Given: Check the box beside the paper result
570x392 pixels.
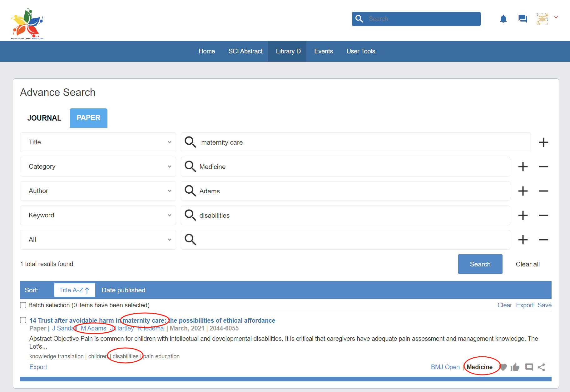Looking at the screenshot, I should point(23,320).
